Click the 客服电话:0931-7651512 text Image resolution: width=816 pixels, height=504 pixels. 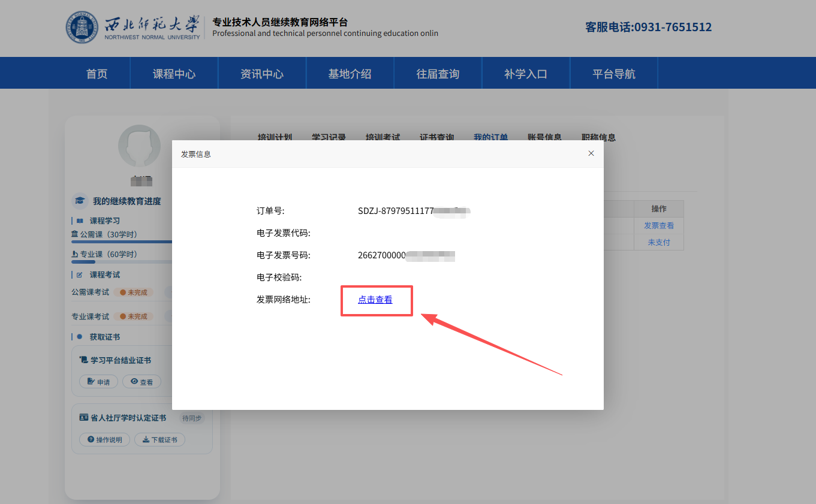649,27
